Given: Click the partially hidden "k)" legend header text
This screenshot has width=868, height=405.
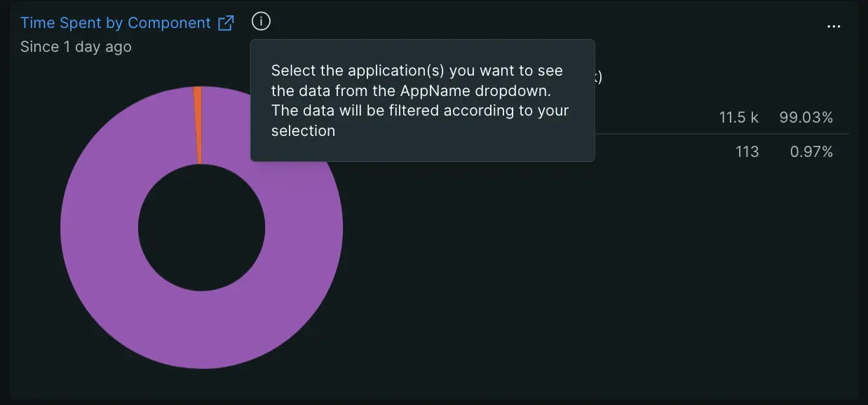Looking at the screenshot, I should (x=598, y=77).
